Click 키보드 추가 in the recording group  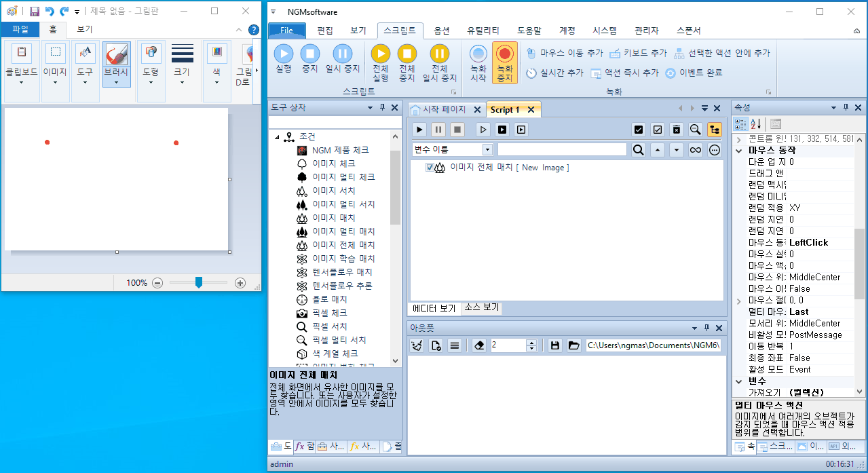[x=639, y=52]
